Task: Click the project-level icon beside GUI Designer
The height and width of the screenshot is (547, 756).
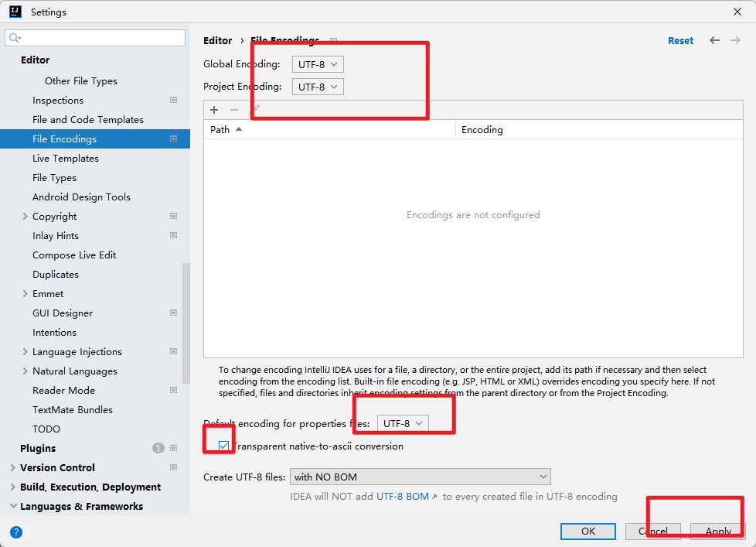Action: pos(174,313)
